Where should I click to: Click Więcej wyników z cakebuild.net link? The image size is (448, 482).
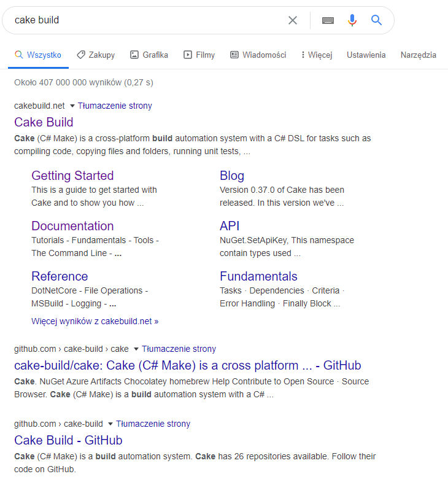tap(95, 321)
